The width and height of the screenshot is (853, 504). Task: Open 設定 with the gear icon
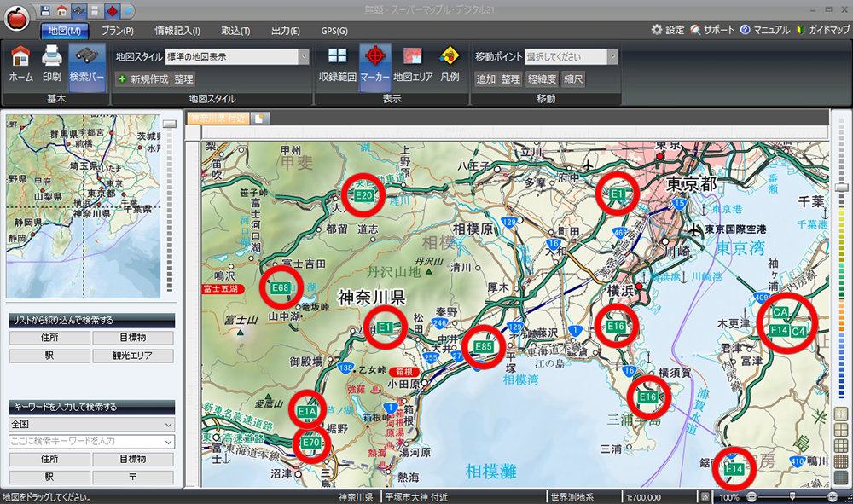click(668, 30)
